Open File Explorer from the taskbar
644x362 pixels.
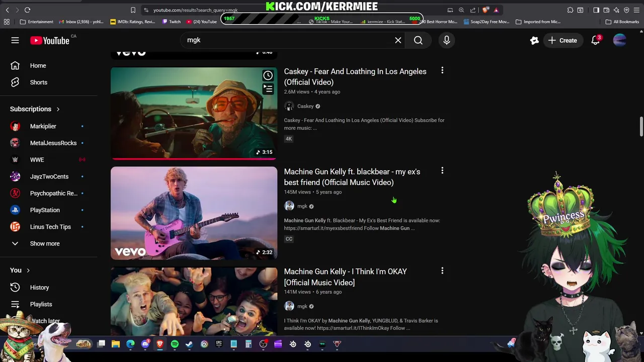[x=116, y=344]
